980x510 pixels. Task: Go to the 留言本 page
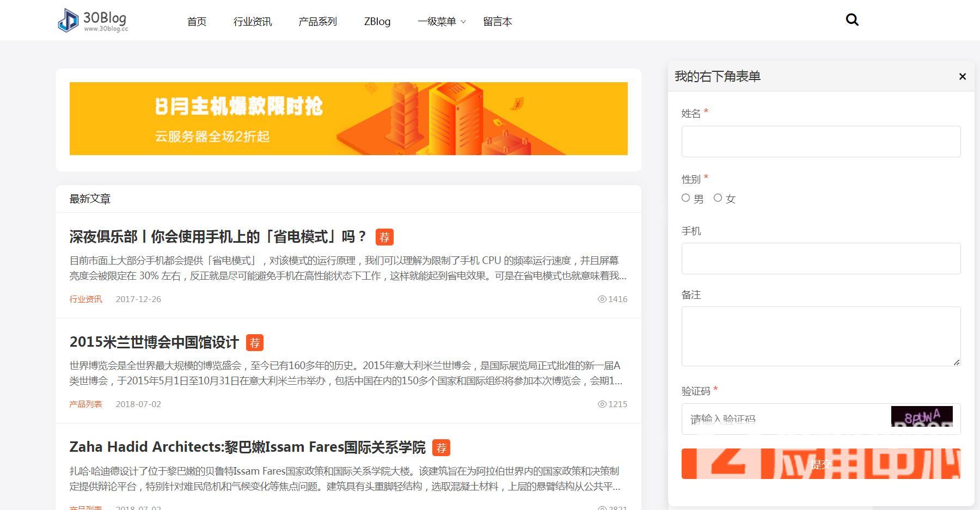coord(497,22)
